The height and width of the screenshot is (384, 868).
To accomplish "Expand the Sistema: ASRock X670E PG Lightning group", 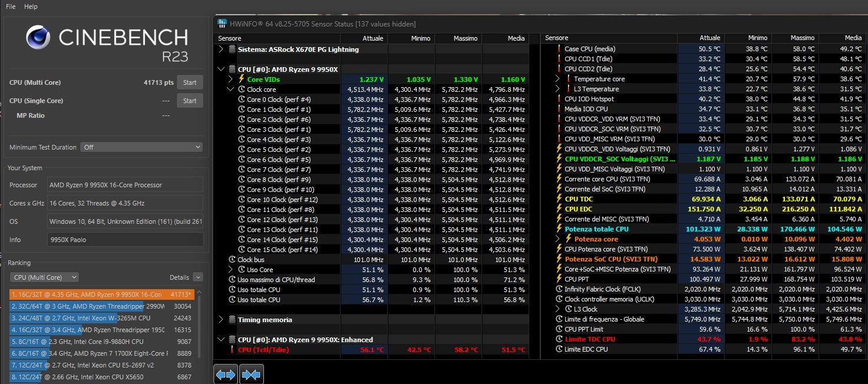I will click(221, 49).
